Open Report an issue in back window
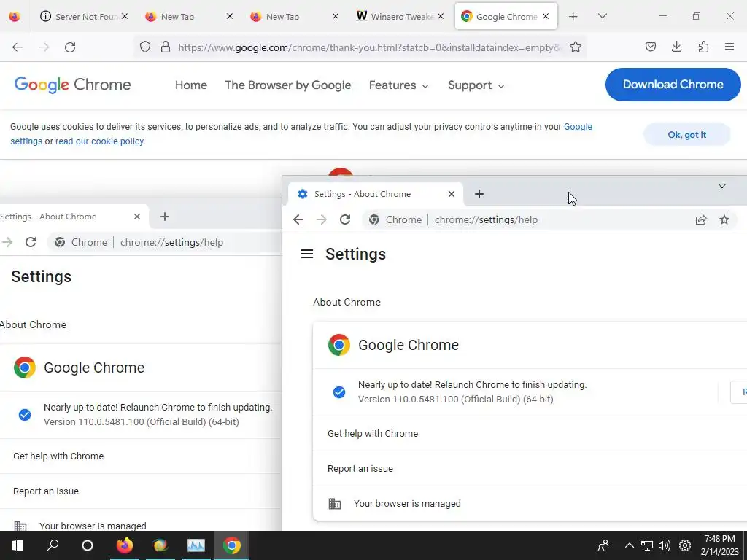Screen dimensions: 747x560 point(141,491)
